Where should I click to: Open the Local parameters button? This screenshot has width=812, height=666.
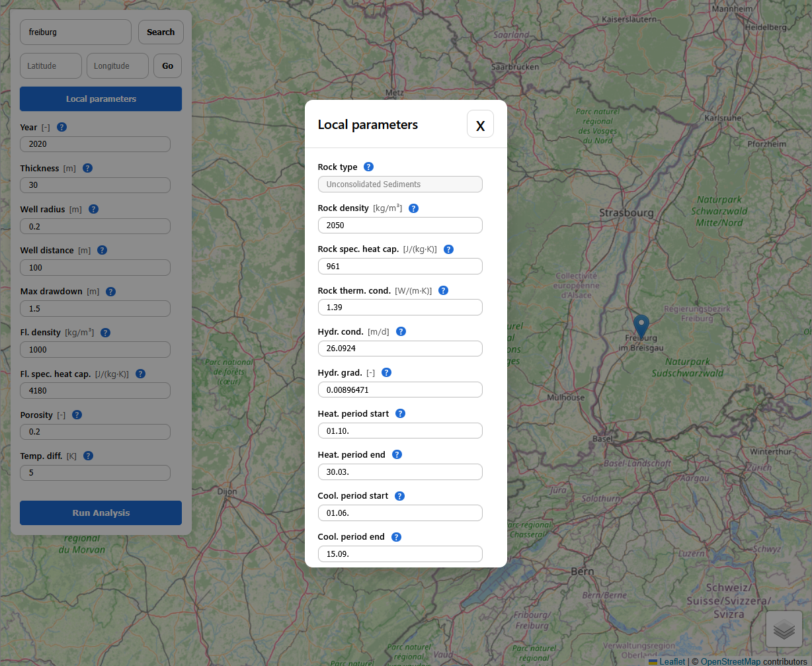101,99
